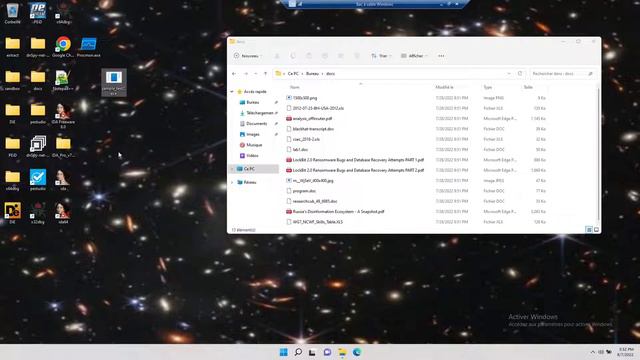Select the extract folder on the desktop
This screenshot has width=640, height=360.
tap(12, 47)
